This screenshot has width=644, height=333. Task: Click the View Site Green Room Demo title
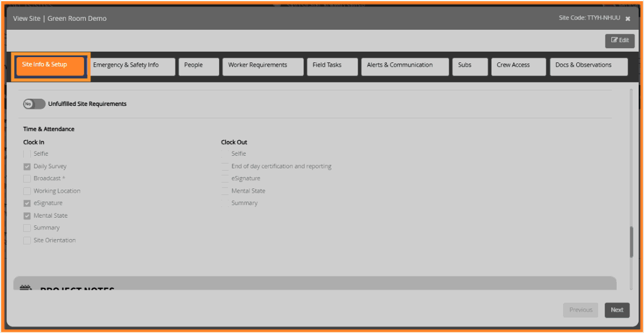(x=60, y=18)
